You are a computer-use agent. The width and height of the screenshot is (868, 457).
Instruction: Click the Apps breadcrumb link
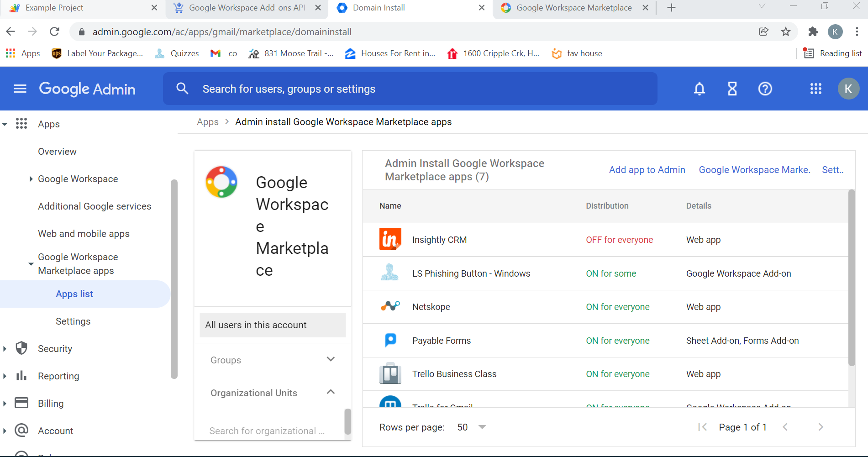tap(208, 122)
